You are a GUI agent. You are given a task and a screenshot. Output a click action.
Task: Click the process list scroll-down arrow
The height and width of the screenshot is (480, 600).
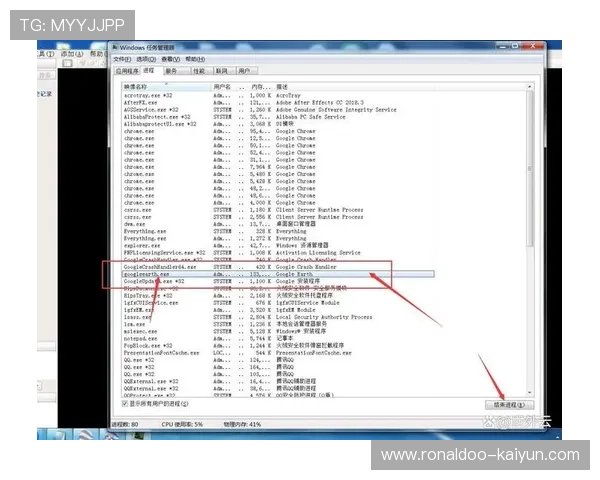530,393
